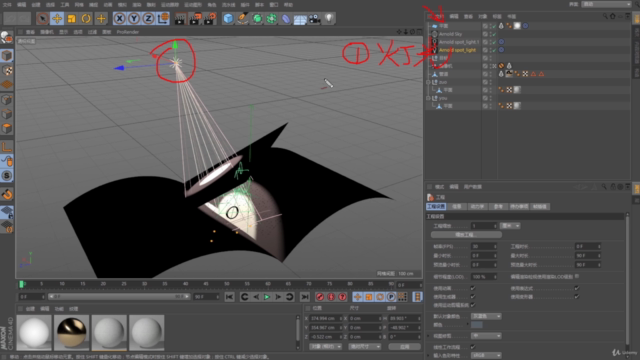Switch to Model mode in left toolbar

[x=7, y=56]
